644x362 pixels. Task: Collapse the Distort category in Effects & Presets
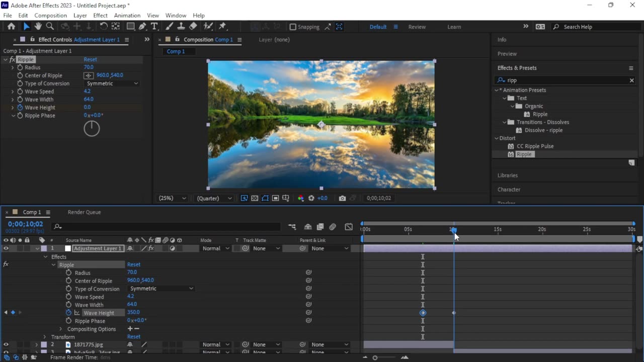point(497,138)
